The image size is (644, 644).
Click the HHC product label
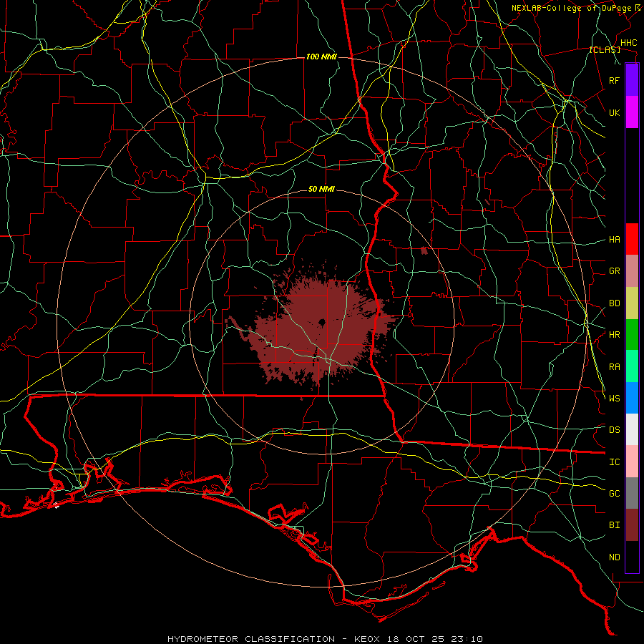tap(628, 43)
